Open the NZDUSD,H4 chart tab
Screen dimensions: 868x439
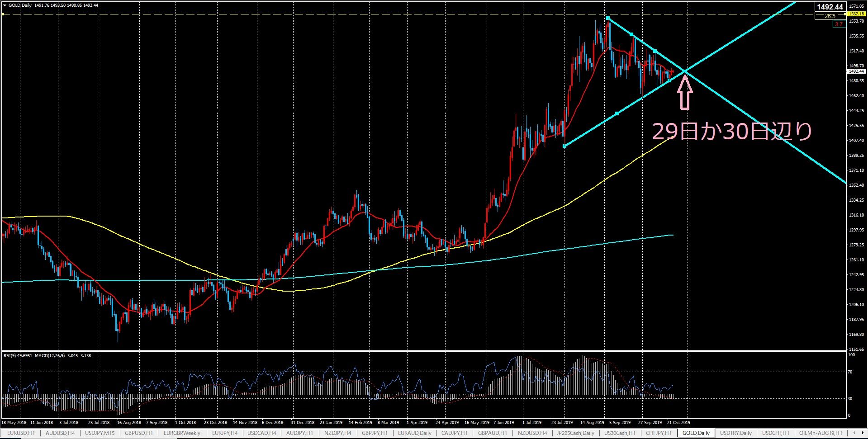pos(532,433)
